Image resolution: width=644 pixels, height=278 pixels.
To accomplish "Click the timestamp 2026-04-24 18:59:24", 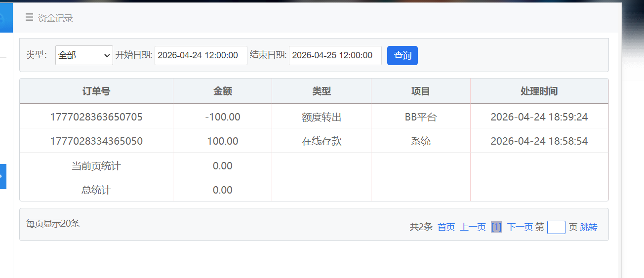I will (539, 117).
